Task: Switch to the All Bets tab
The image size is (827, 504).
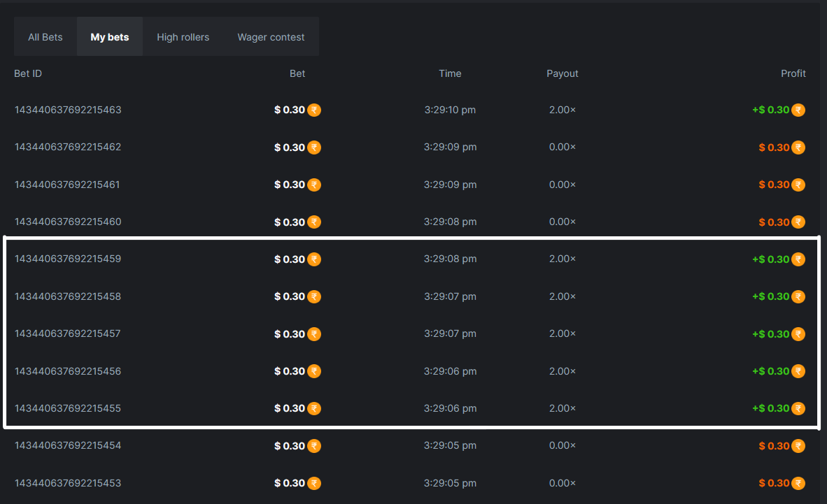Action: point(45,37)
